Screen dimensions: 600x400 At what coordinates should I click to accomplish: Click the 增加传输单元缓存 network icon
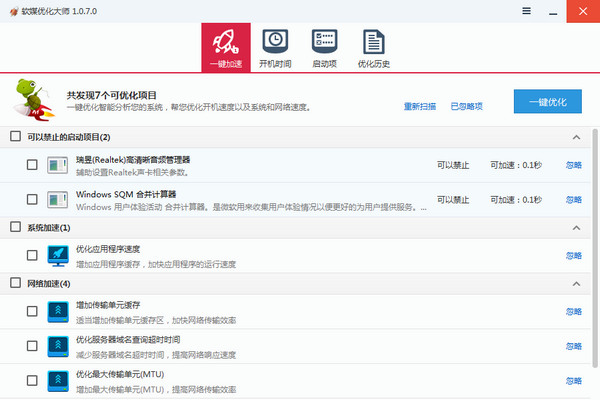(x=58, y=312)
